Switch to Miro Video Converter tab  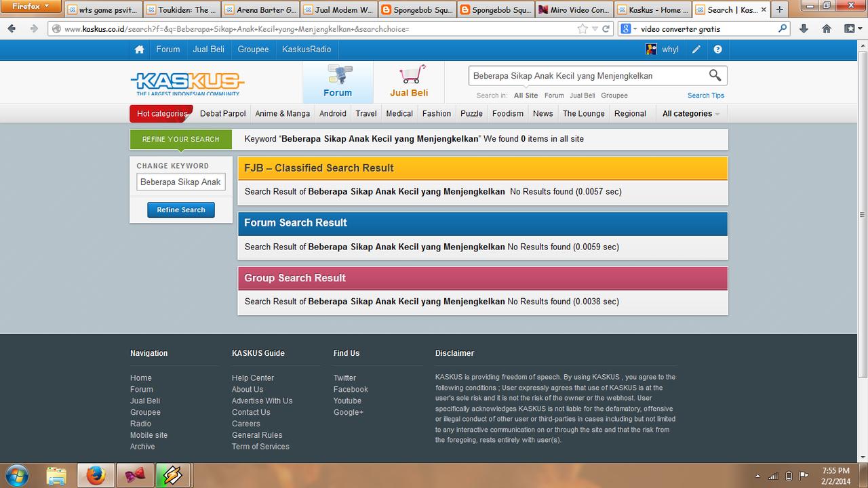(x=574, y=9)
